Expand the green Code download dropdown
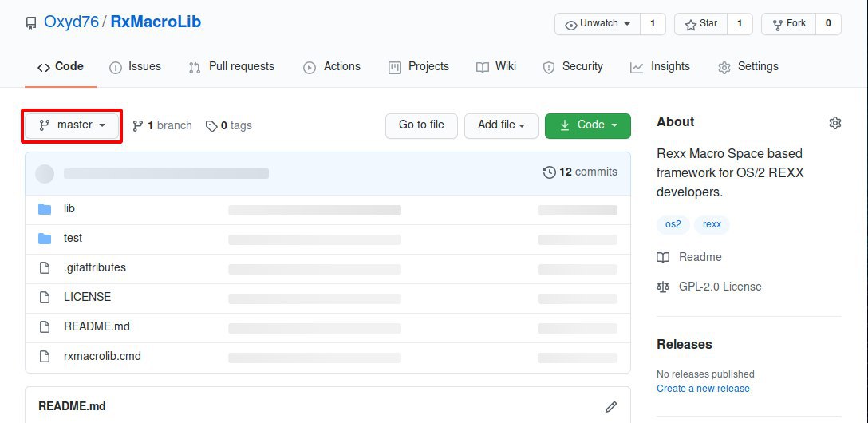868x423 pixels. coord(588,125)
